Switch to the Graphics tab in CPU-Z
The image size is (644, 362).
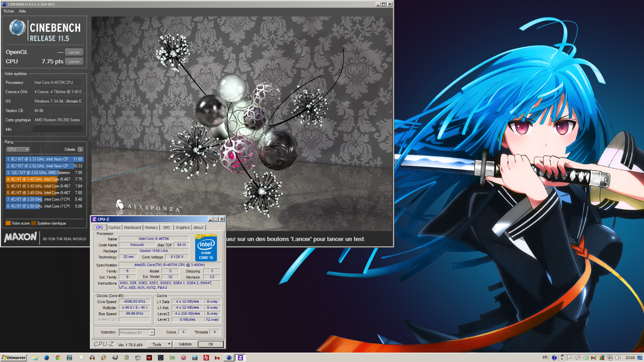183,227
